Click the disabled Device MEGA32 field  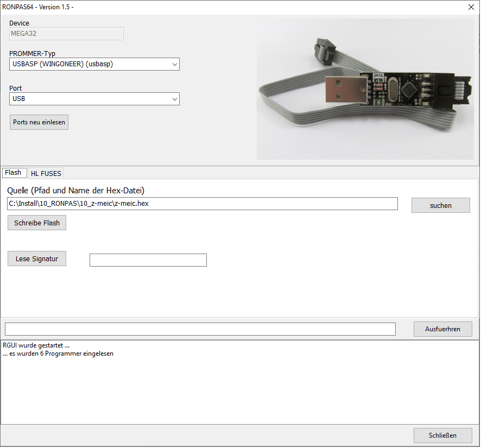tap(66, 34)
